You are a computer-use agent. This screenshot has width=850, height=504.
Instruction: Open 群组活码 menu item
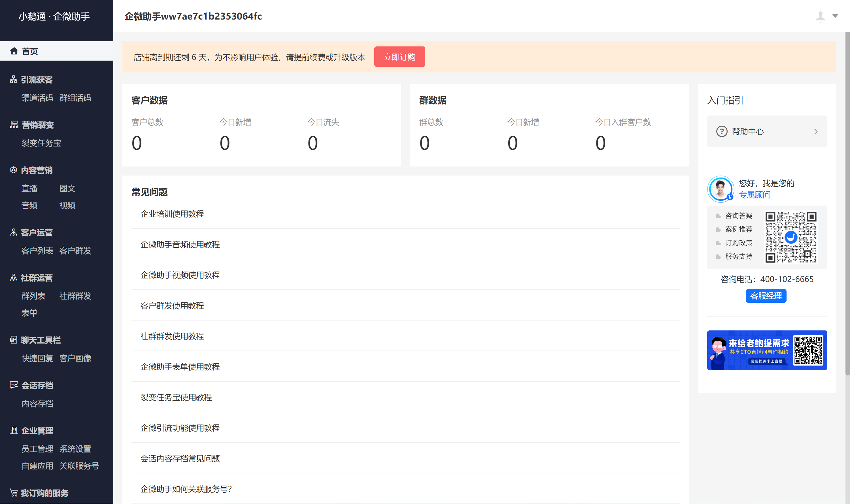point(75,98)
